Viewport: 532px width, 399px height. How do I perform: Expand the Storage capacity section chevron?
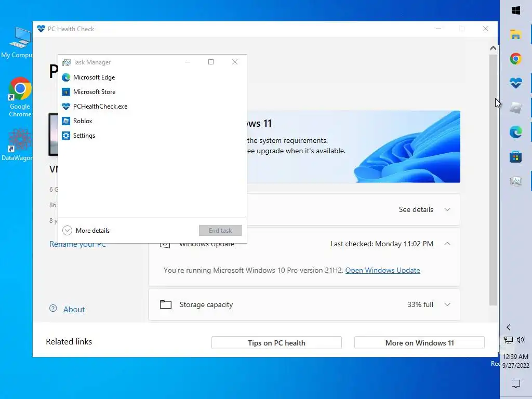(x=447, y=304)
